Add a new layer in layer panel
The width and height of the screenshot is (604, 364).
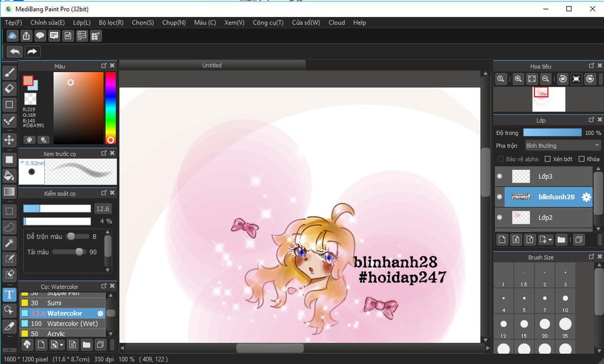[502, 240]
